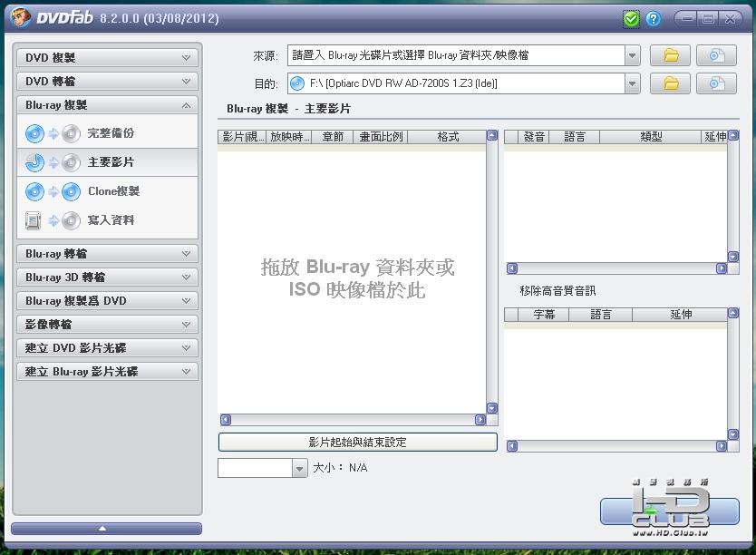Click the 發音 audio column header
The width and height of the screenshot is (756, 555).
533,137
